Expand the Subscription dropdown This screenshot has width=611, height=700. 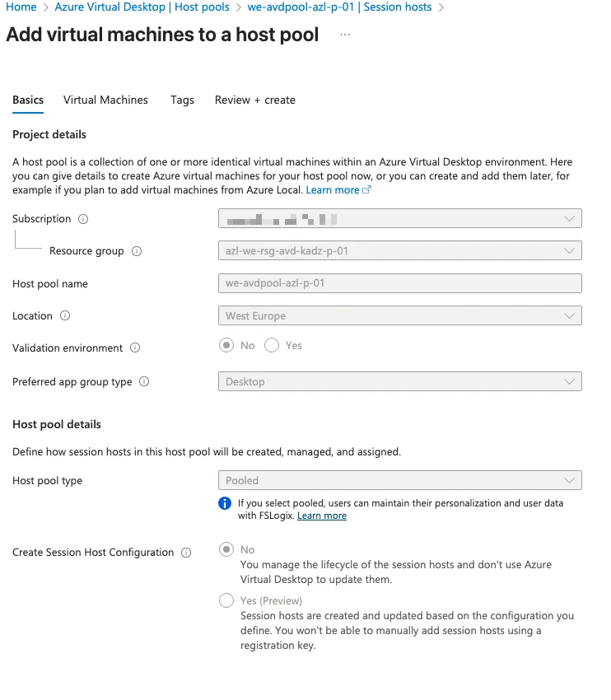tap(400, 218)
